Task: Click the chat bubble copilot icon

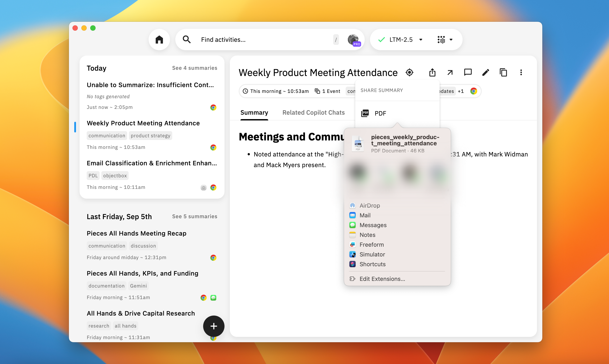Action: pyautogui.click(x=468, y=72)
